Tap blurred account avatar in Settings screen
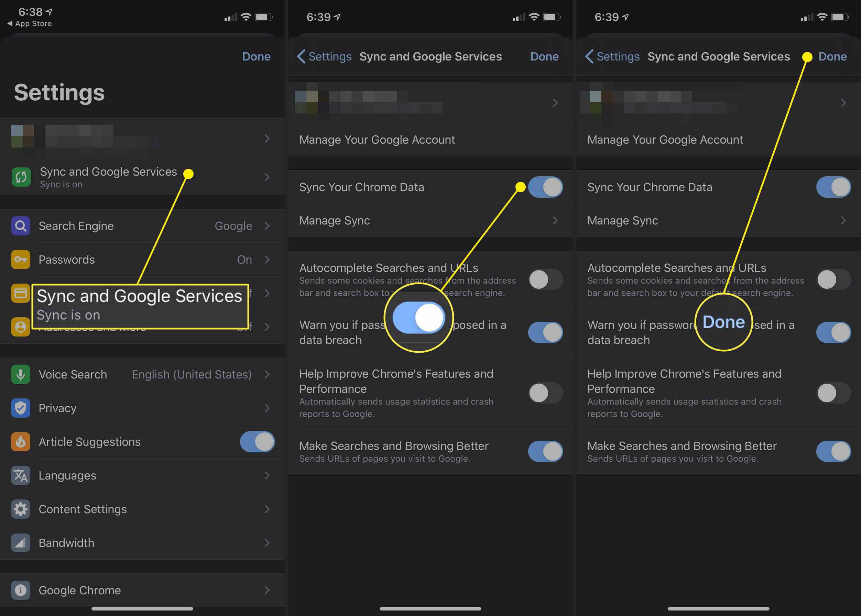This screenshot has width=861, height=616. click(x=22, y=136)
